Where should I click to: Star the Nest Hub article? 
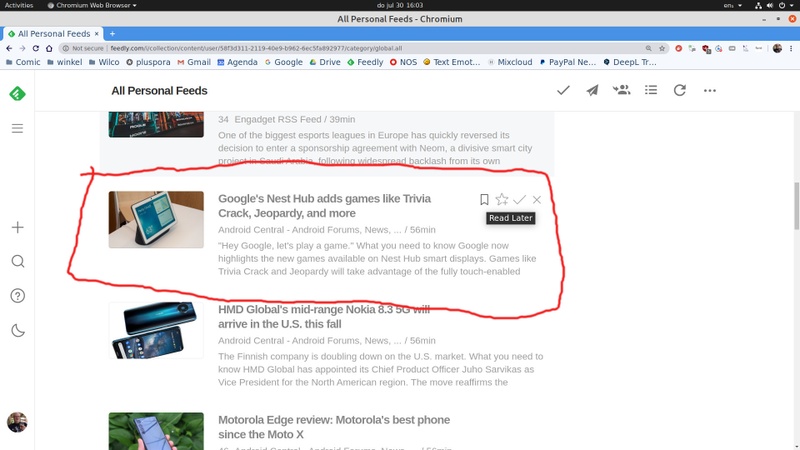(502, 199)
